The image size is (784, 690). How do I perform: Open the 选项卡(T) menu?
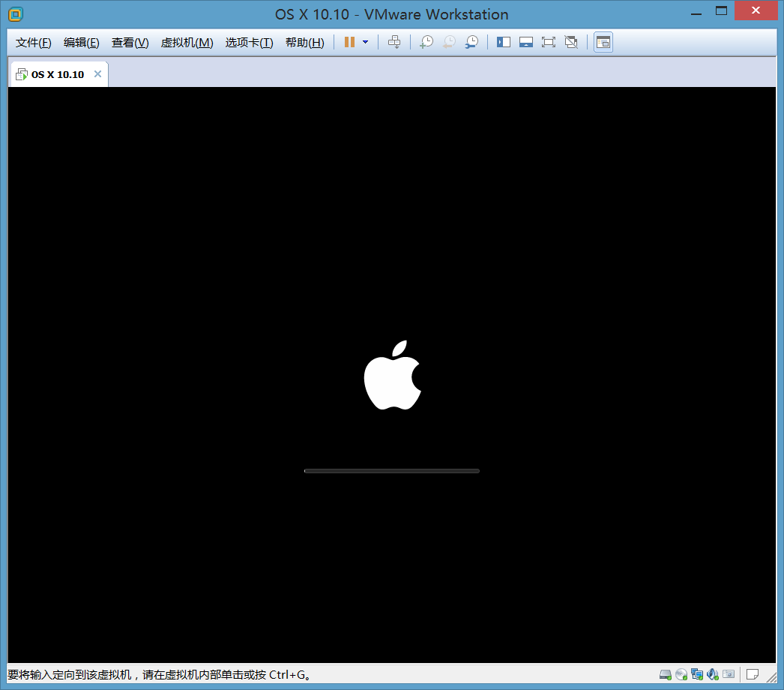[x=249, y=43]
